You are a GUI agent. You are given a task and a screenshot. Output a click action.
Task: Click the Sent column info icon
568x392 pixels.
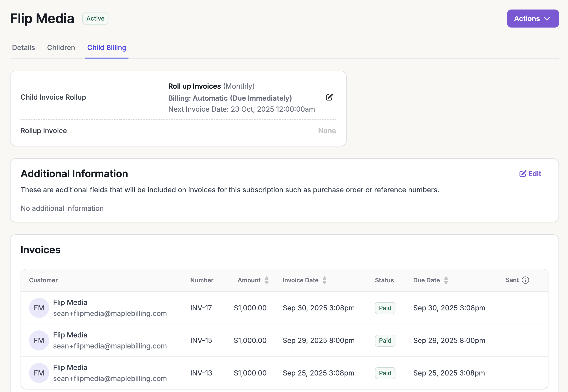coord(525,280)
